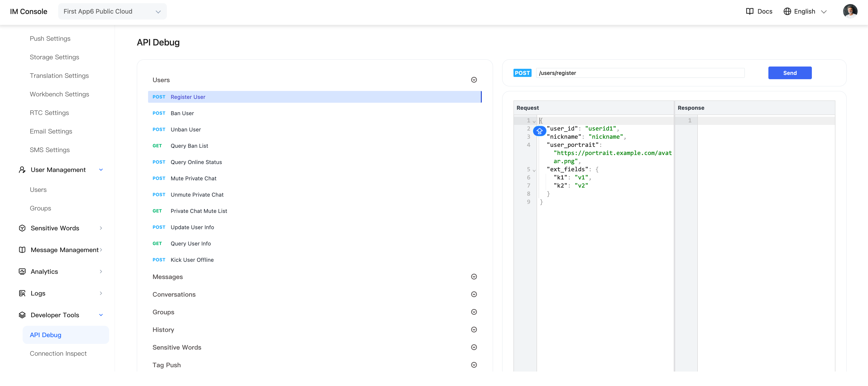Expand the Conversations API section

[x=474, y=294]
